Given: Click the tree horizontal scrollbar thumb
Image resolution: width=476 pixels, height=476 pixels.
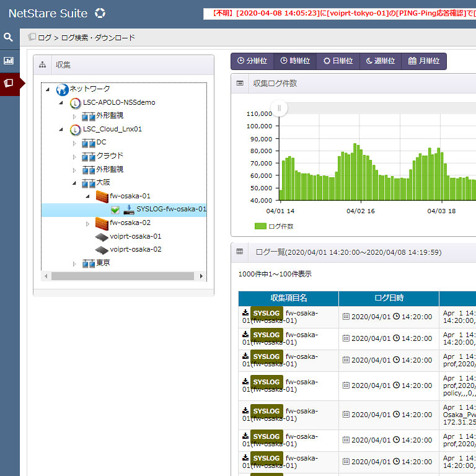Looking at the screenshot, I should click(x=123, y=276).
